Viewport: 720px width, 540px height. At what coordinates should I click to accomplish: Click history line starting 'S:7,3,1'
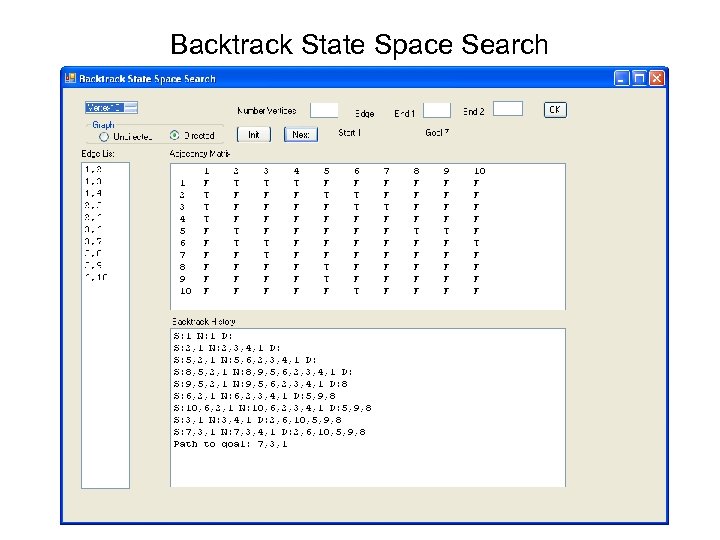[270, 432]
